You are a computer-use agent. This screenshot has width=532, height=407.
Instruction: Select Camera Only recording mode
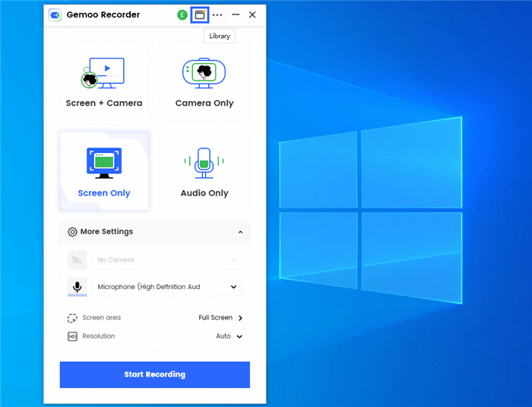(x=204, y=81)
